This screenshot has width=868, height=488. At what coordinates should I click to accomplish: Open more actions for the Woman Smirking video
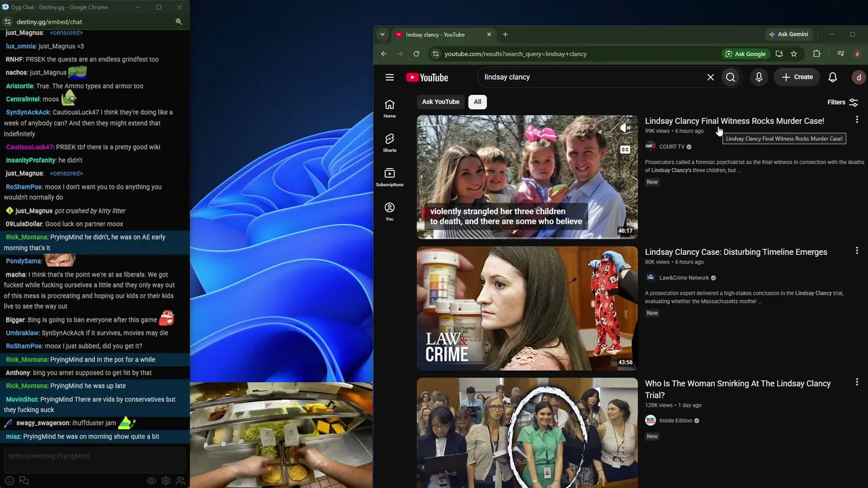[857, 382]
